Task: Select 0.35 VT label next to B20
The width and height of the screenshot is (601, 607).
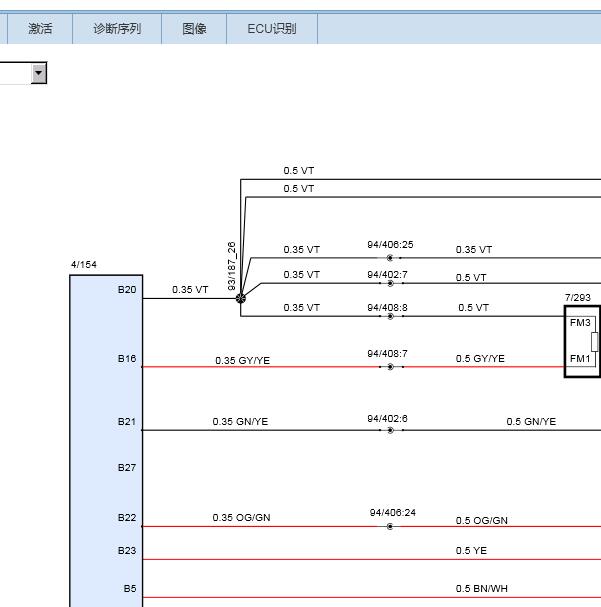Action: [x=190, y=290]
